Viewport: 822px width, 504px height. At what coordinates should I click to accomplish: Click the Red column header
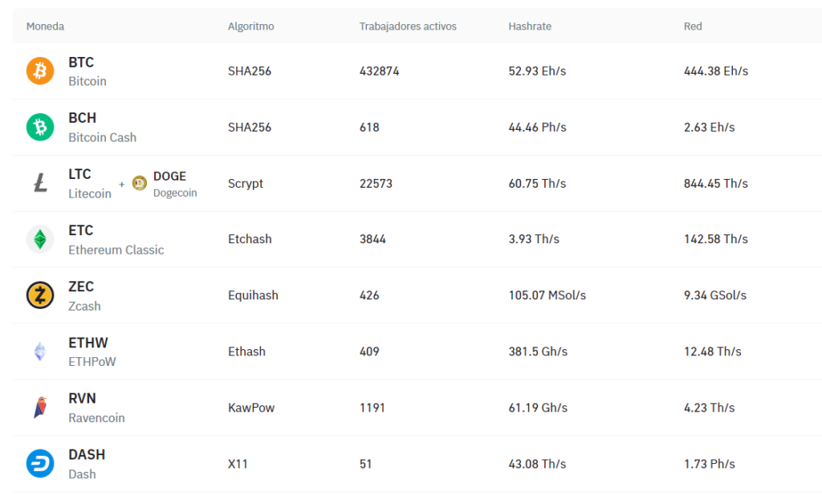point(693,26)
